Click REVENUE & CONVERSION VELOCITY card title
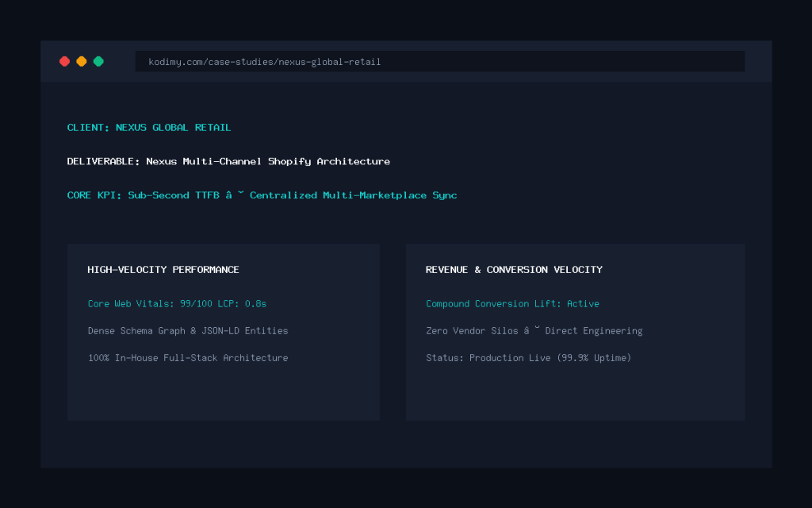 click(x=514, y=270)
